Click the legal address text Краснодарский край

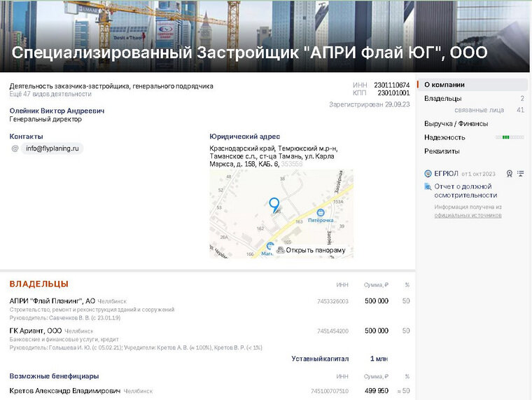click(x=274, y=156)
